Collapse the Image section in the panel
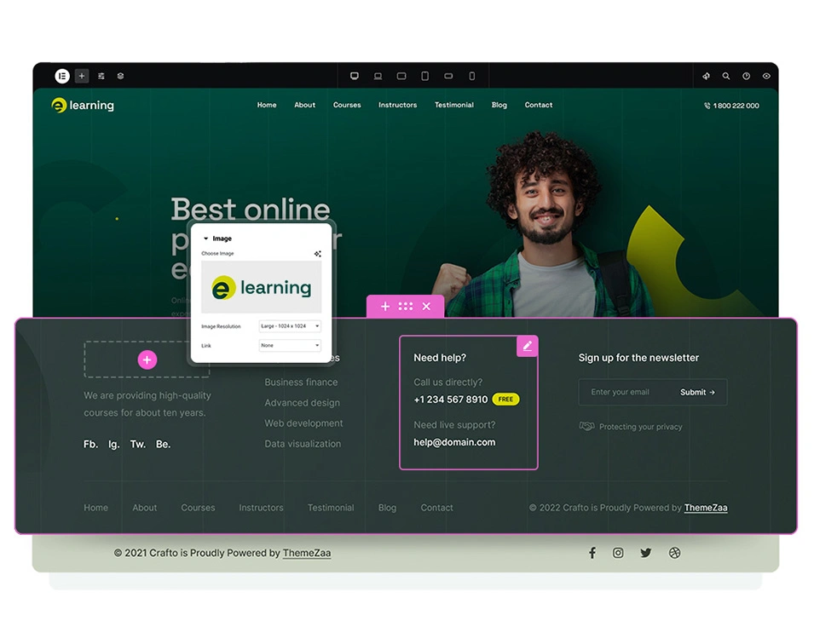The width and height of the screenshot is (814, 644). [x=206, y=239]
